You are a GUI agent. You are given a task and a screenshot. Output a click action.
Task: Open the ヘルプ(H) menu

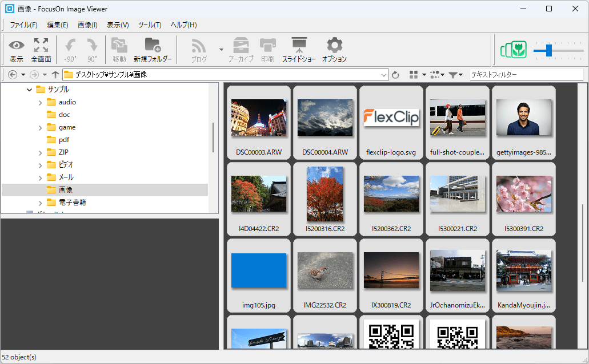pyautogui.click(x=184, y=25)
